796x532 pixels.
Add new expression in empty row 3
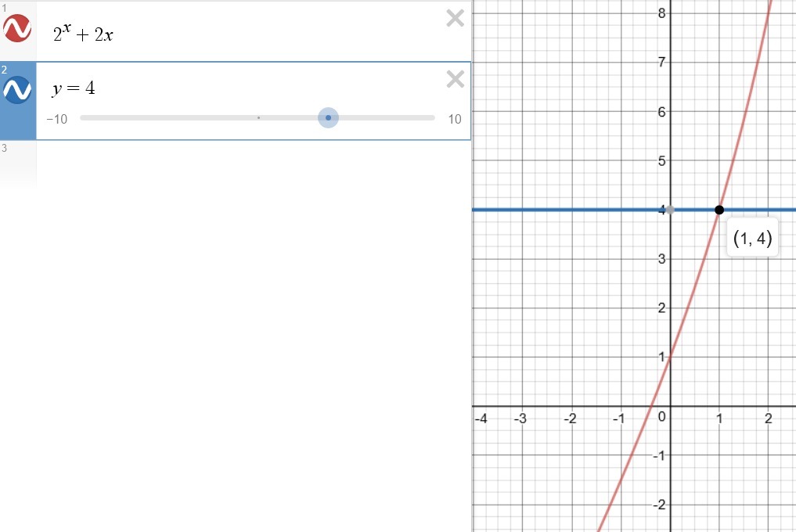(235, 162)
